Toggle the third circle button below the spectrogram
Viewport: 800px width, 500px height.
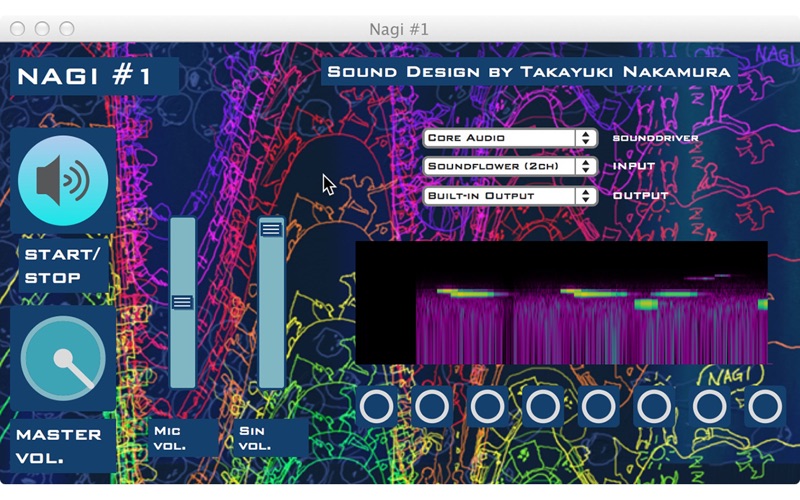click(x=487, y=407)
